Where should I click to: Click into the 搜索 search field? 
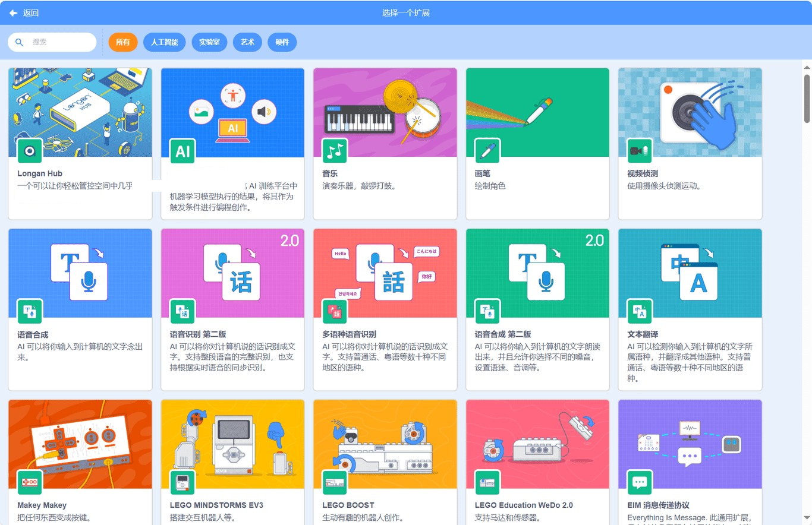coord(52,42)
